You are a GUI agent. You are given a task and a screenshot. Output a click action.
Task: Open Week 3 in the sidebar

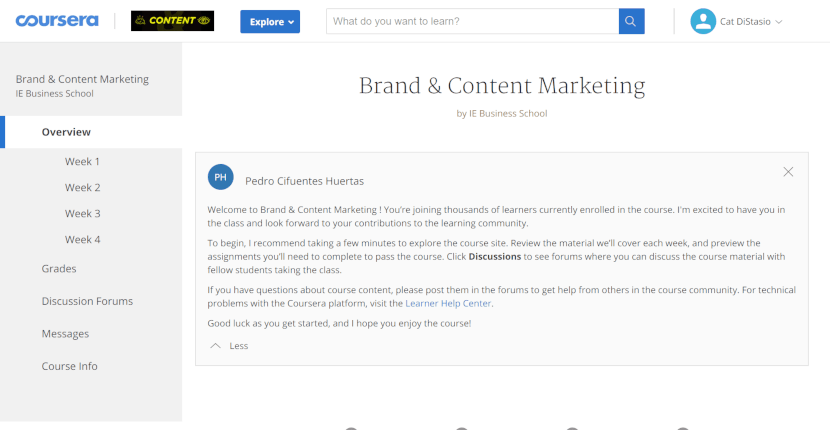click(83, 213)
